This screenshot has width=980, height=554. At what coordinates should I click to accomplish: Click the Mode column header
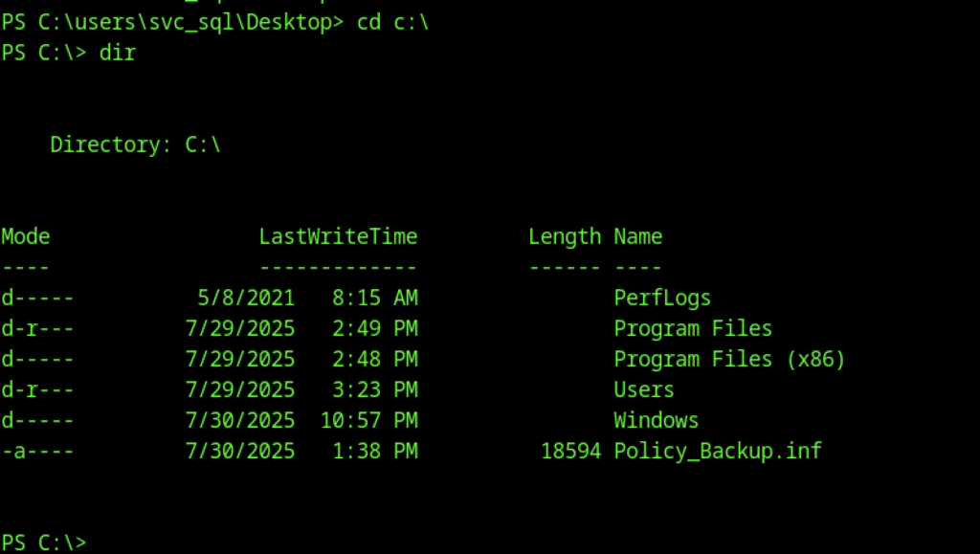26,236
